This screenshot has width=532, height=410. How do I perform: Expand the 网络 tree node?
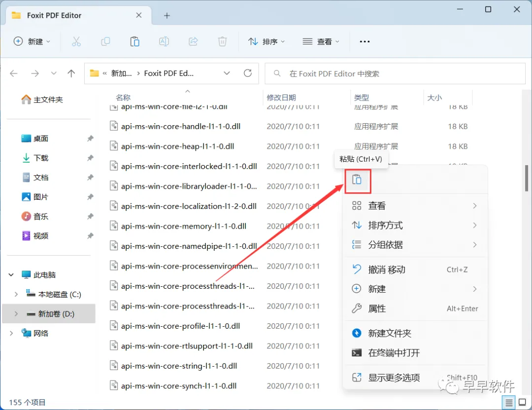(x=11, y=333)
